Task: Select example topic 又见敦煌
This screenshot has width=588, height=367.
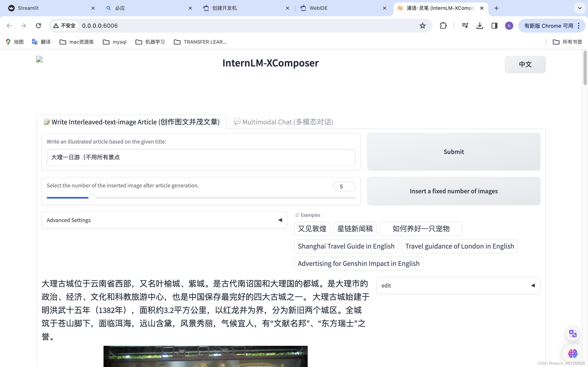Action: [x=312, y=229]
